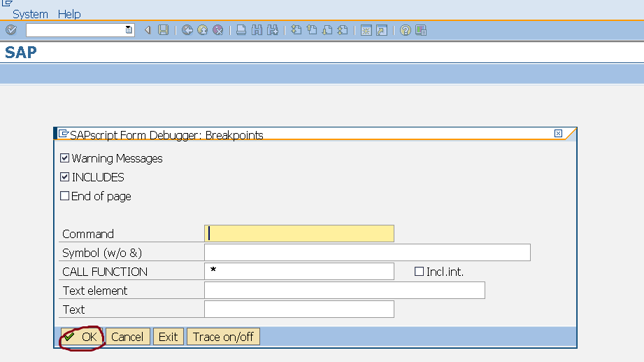644x362 pixels.
Task: Click the Last Page icon
Action: pos(343,30)
